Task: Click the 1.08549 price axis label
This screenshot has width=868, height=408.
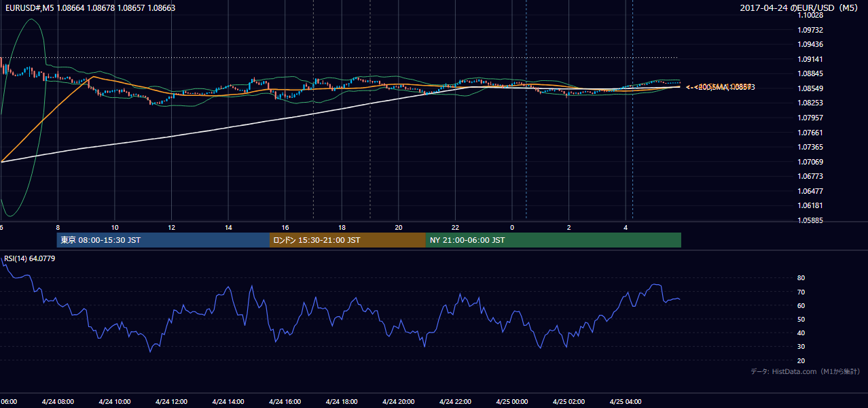Action: click(x=811, y=88)
